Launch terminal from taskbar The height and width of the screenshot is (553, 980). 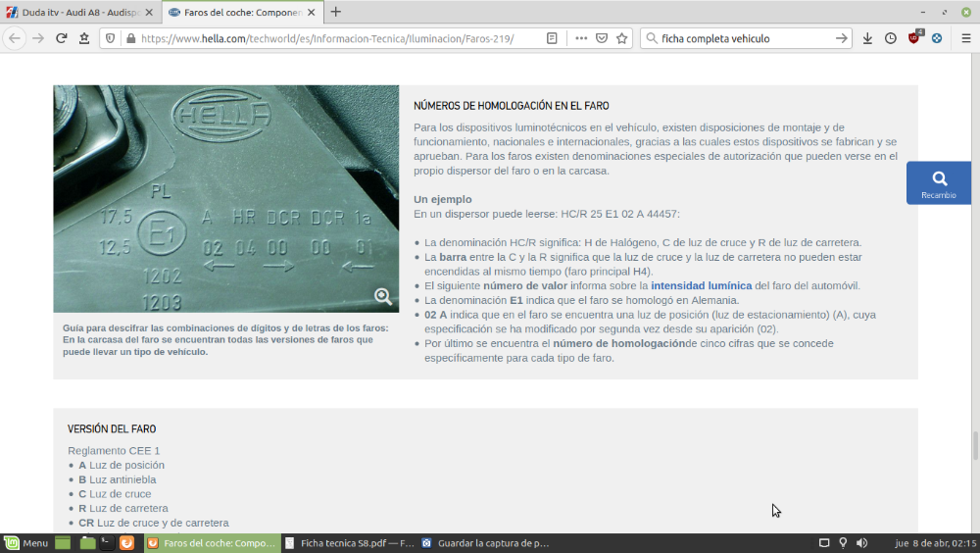pos(107,543)
